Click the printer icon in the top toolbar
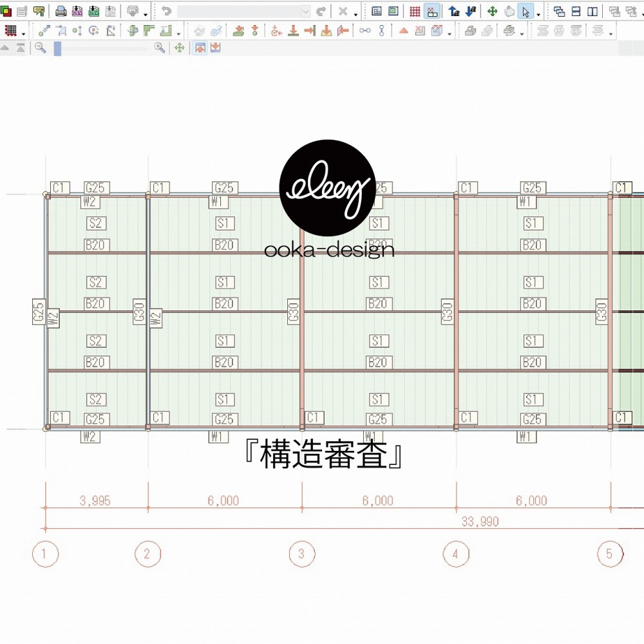The image size is (644, 644). (x=61, y=12)
